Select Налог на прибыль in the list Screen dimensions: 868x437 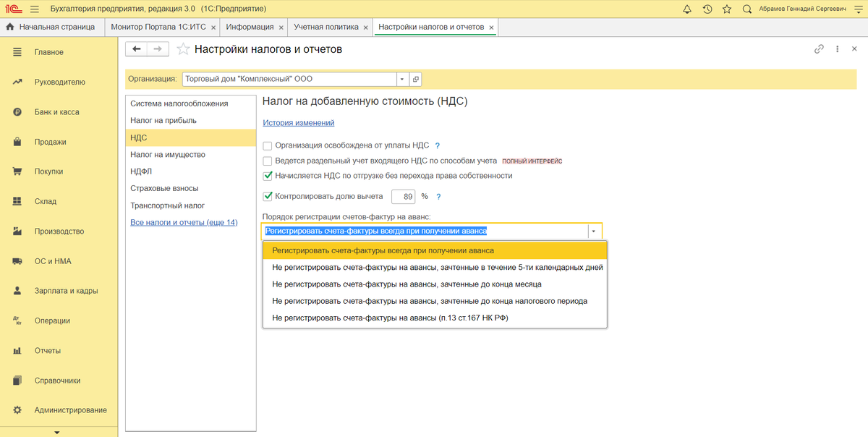(191, 120)
